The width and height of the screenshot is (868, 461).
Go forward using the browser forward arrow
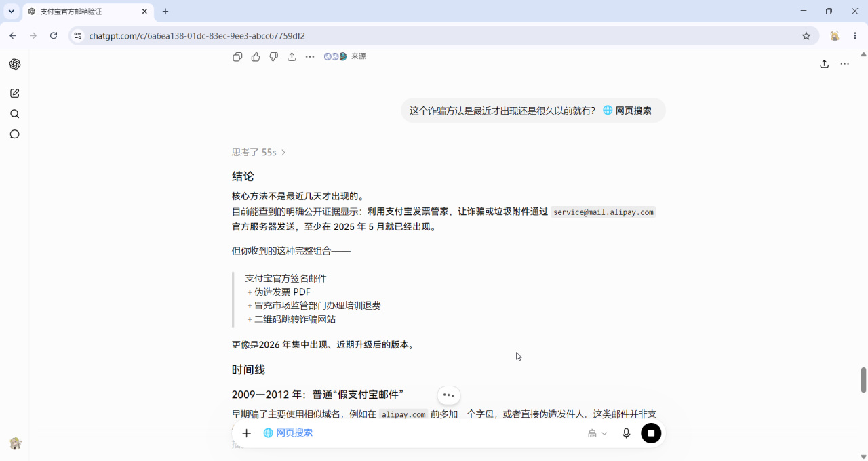(33, 35)
